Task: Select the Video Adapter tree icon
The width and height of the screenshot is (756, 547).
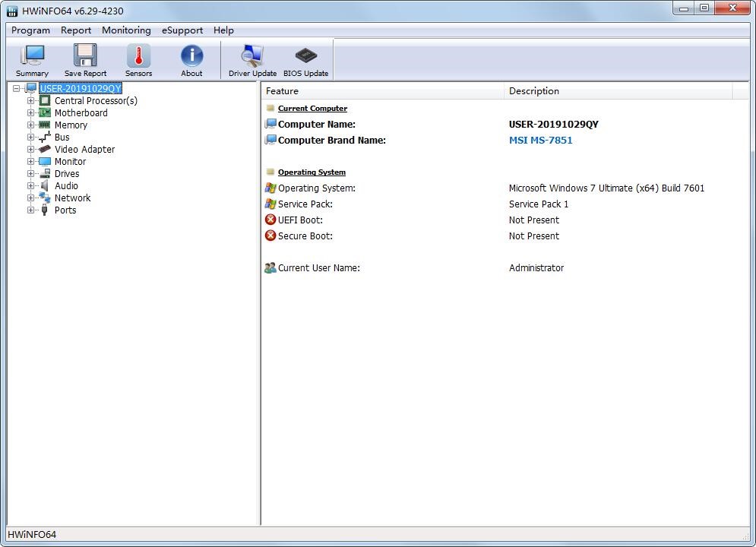Action: (x=45, y=150)
